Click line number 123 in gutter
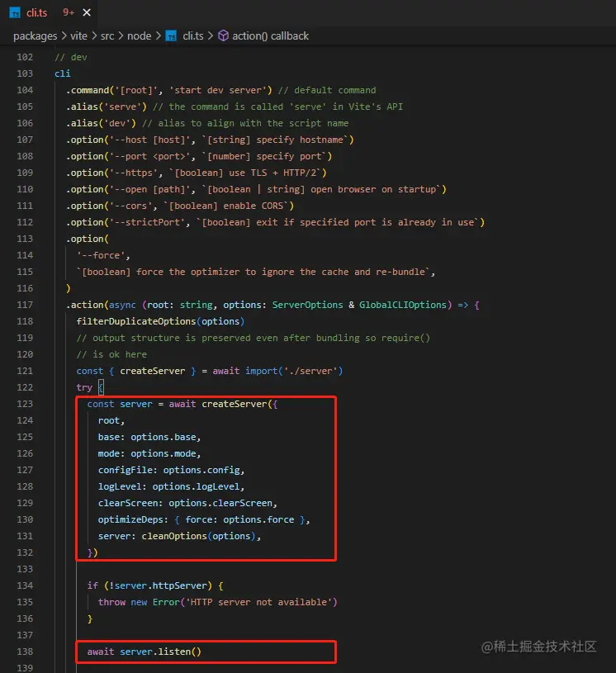 coord(25,404)
